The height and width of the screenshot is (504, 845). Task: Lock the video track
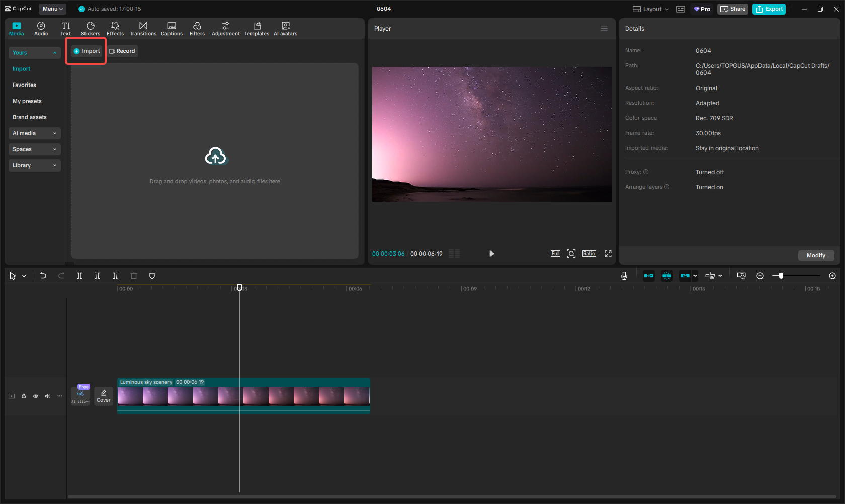23,396
